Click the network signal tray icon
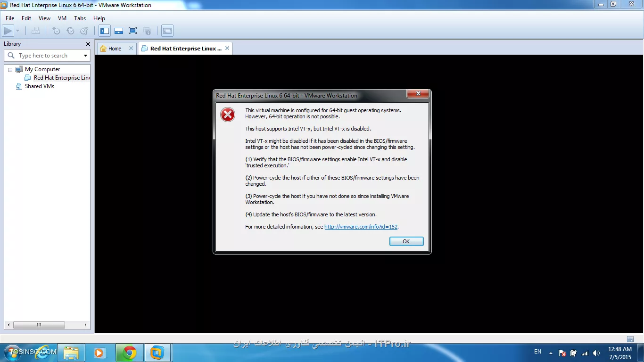The height and width of the screenshot is (362, 644). 585,353
